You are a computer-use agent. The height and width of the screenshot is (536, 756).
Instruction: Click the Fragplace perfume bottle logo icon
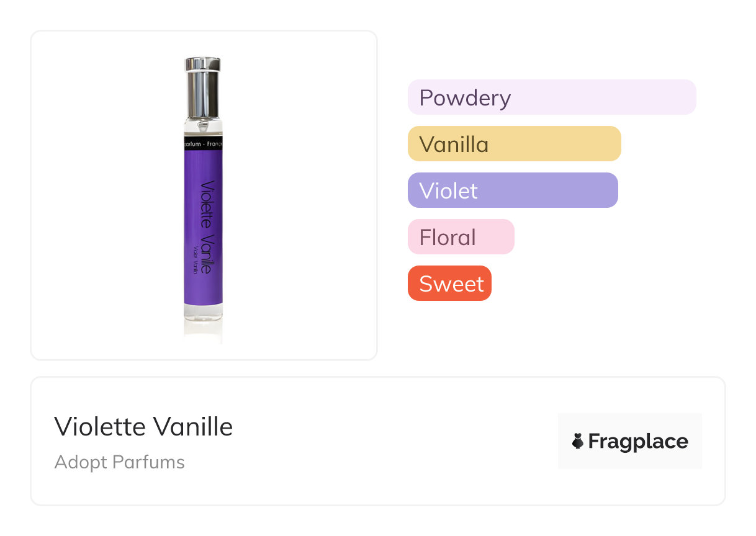[577, 441]
